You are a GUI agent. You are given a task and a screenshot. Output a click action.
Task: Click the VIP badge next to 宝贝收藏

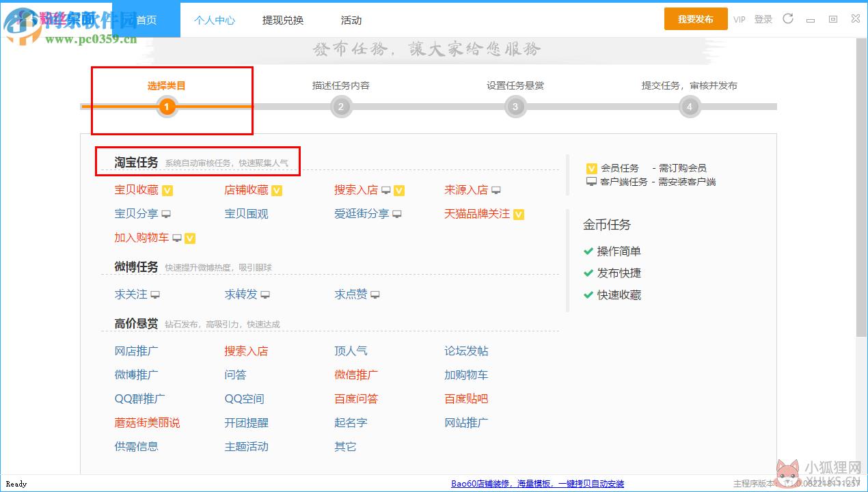[x=167, y=191]
